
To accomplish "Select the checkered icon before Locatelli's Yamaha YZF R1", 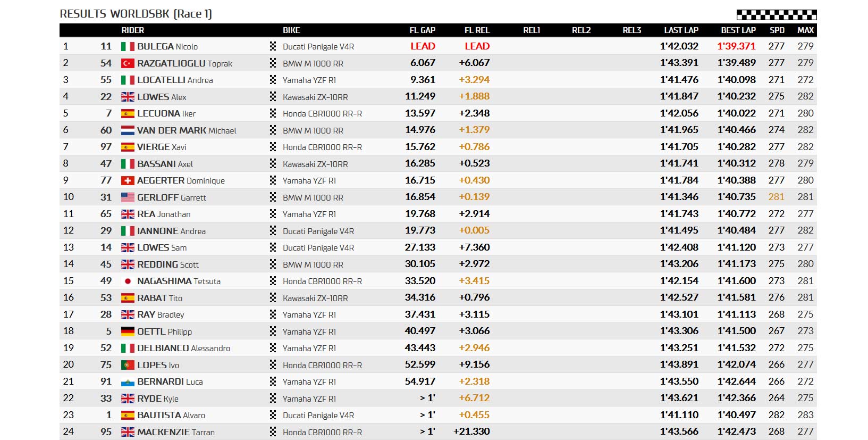I will 273,80.
